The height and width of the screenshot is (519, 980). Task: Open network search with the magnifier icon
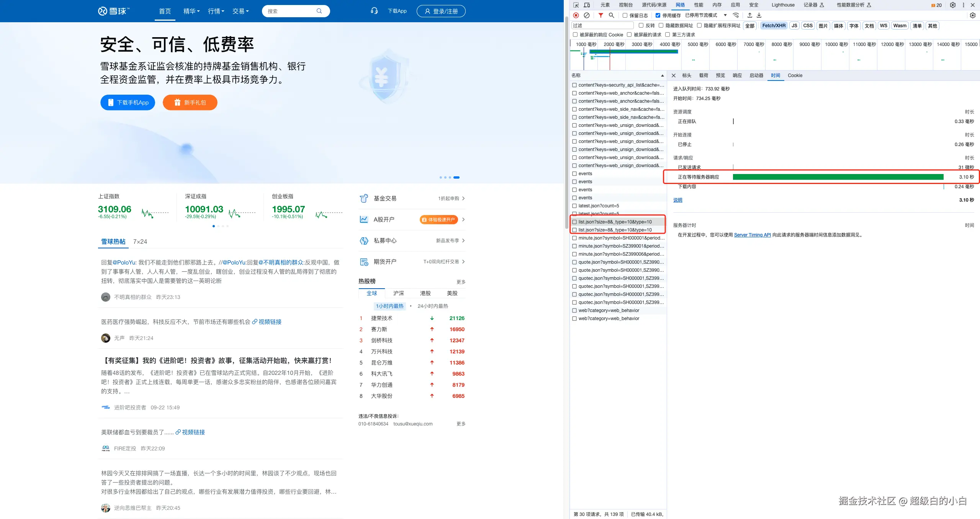click(x=612, y=15)
